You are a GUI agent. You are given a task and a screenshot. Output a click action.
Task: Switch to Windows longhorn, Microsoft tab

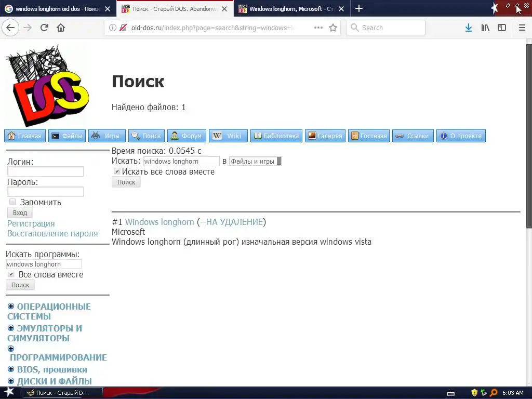[292, 9]
